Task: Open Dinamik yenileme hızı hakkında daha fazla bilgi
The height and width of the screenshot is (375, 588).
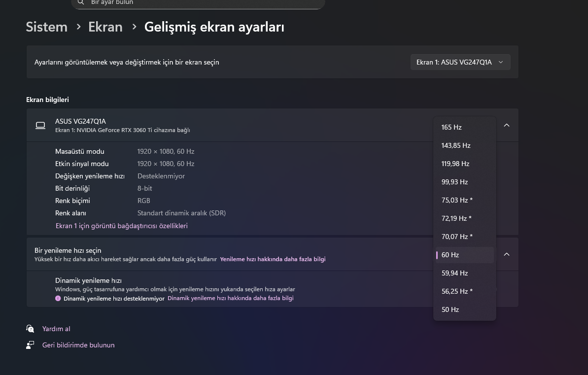Action: pyautogui.click(x=230, y=298)
